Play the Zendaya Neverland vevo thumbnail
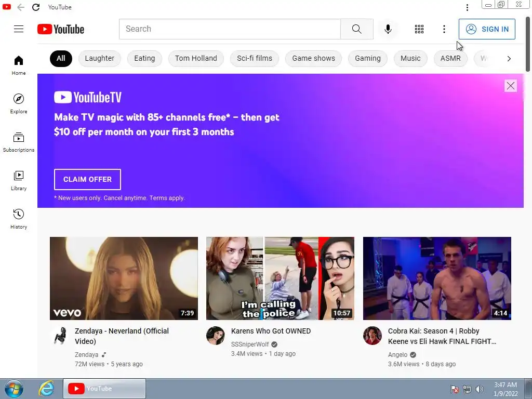Image resolution: width=532 pixels, height=399 pixels. (124, 278)
